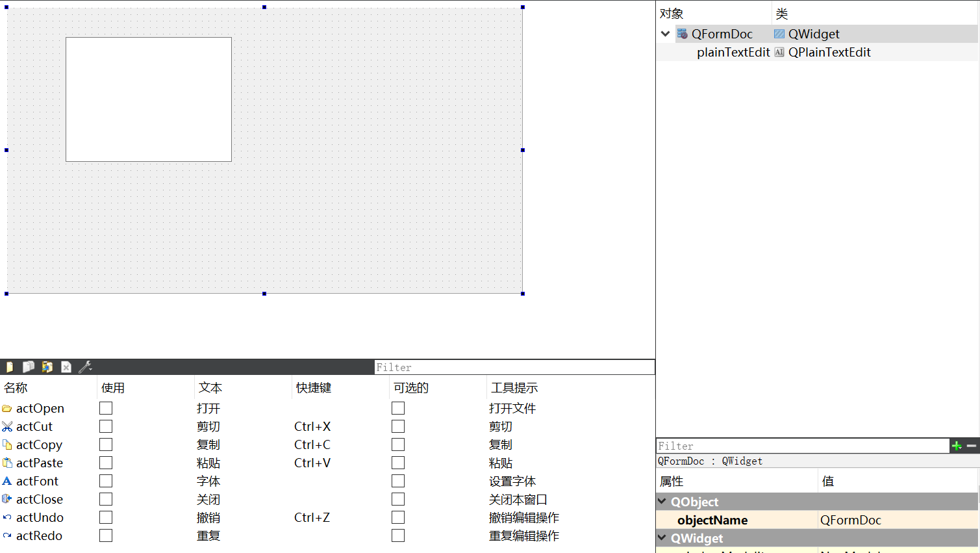
Task: Select the actRedo arrow icon
Action: 7,536
